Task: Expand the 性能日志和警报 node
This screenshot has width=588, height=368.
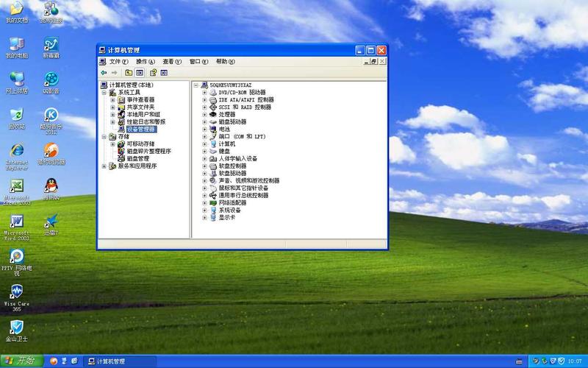Action: 112,121
